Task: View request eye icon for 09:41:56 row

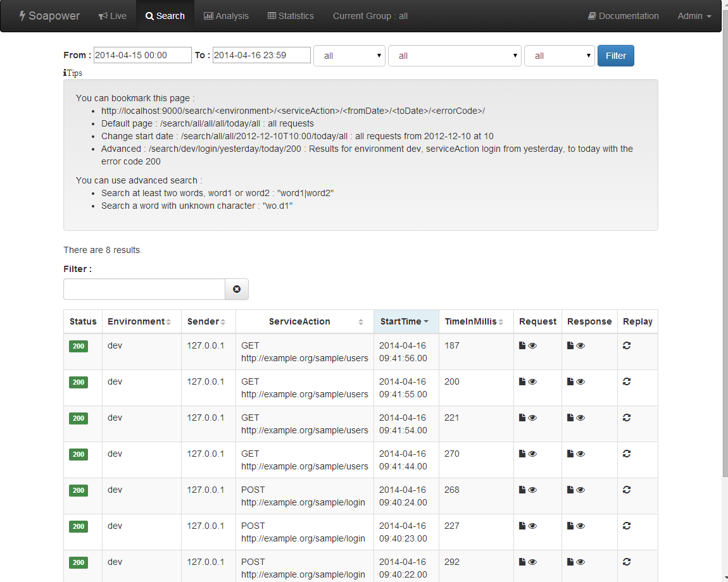Action: (532, 345)
